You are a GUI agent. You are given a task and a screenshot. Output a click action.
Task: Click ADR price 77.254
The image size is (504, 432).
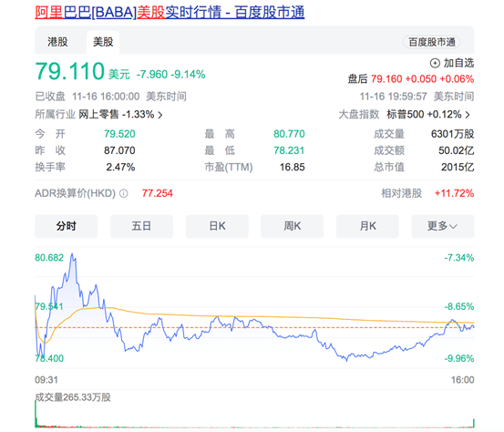click(x=158, y=193)
